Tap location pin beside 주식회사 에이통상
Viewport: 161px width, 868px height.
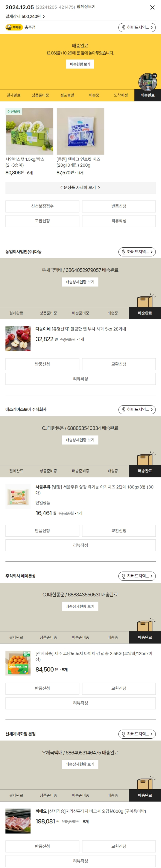(x=124, y=576)
